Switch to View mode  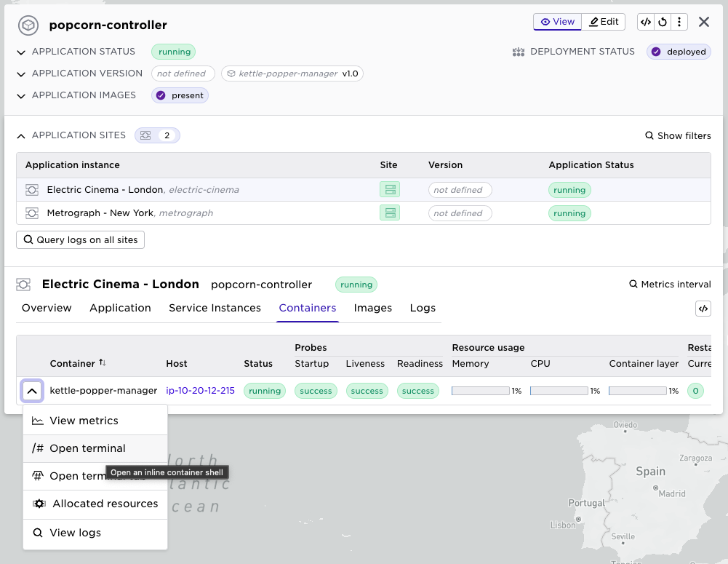point(557,22)
